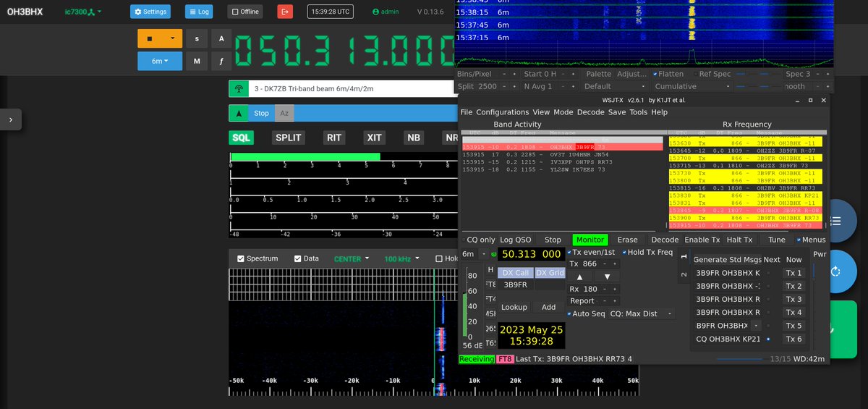868x409 pixels.
Task: Switch to tab 2 of message panel
Action: [684, 274]
